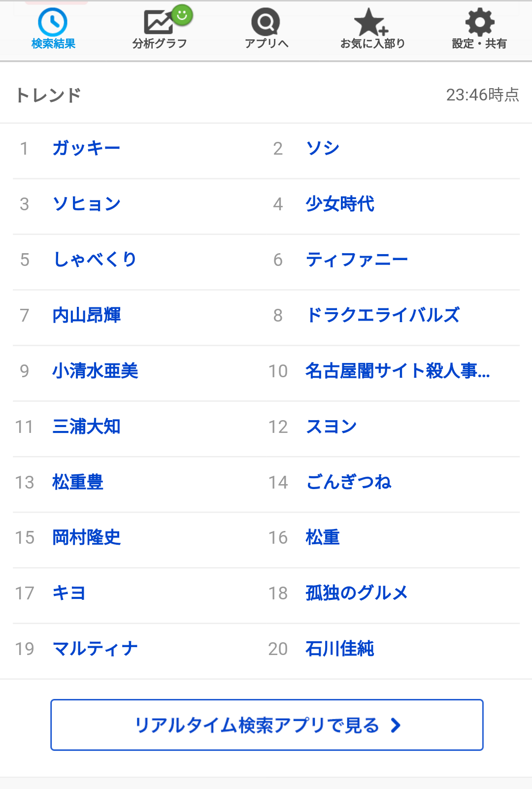
Task: Open 孤独のグルメ trend results
Action: [x=357, y=593]
